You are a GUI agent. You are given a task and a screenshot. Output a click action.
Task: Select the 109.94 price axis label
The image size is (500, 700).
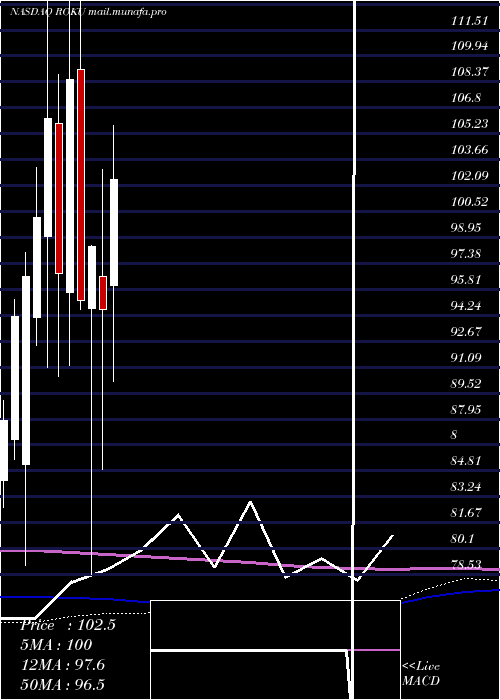(x=469, y=46)
